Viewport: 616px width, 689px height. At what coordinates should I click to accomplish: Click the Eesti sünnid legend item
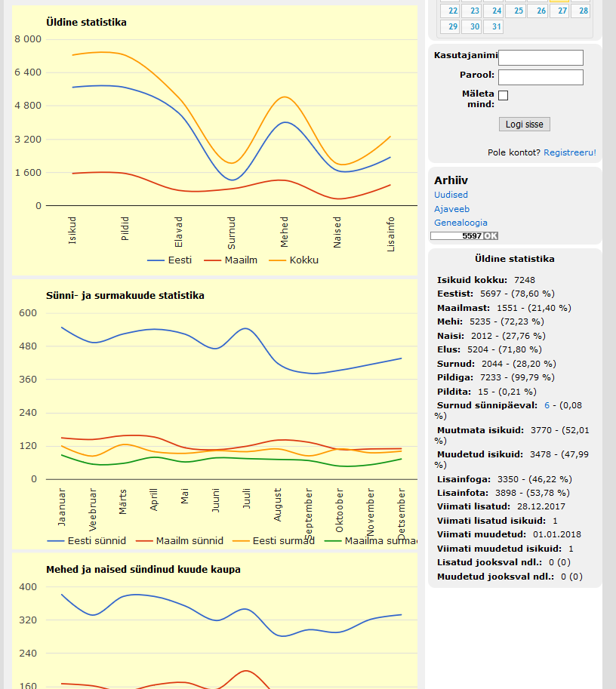tap(87, 541)
